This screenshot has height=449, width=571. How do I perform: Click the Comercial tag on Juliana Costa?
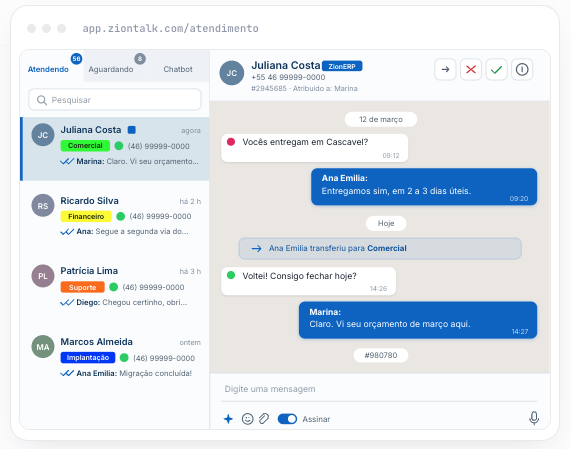[85, 146]
